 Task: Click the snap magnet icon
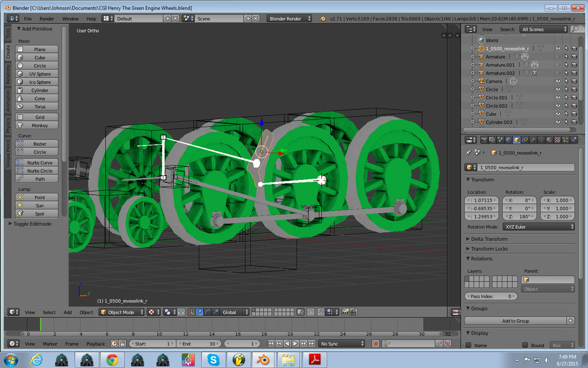pos(320,312)
